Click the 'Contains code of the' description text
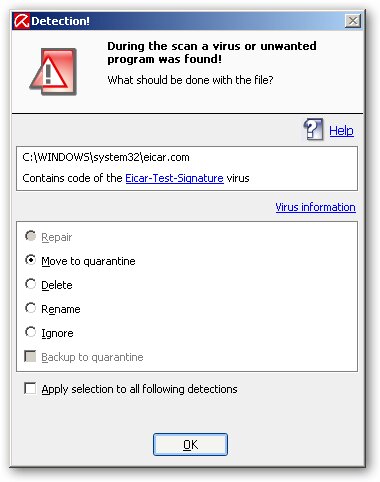The width and height of the screenshot is (380, 482). pos(72,178)
